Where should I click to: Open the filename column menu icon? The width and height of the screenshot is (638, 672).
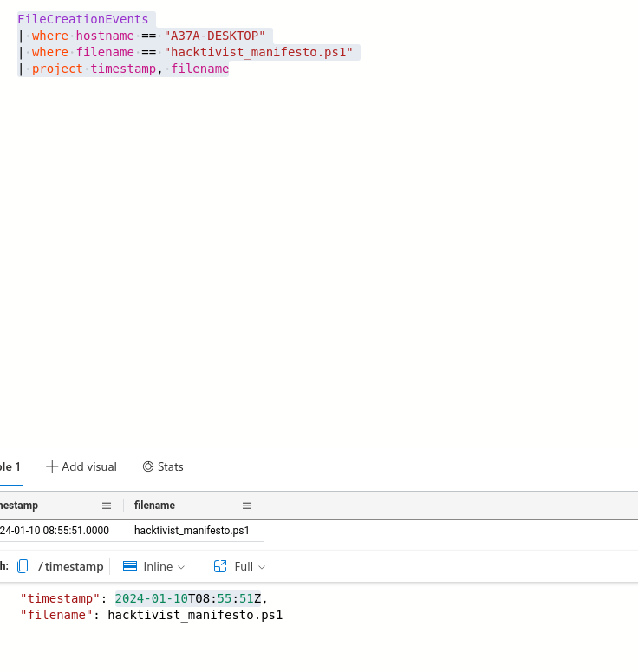247,506
